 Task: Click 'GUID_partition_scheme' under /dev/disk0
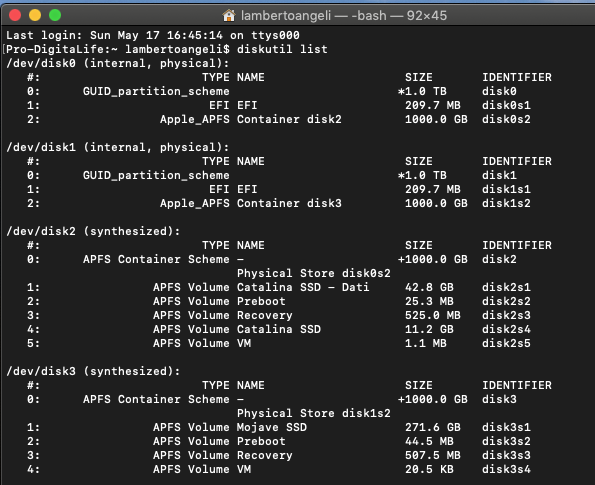coord(156,91)
